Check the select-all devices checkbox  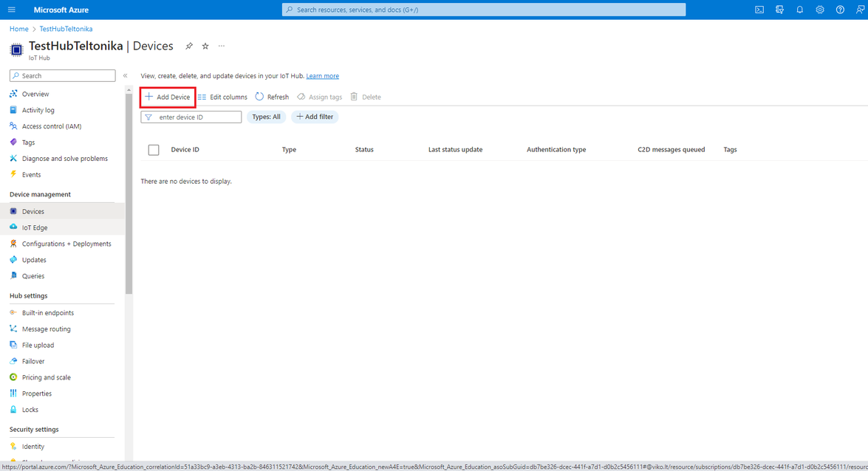[x=153, y=149]
